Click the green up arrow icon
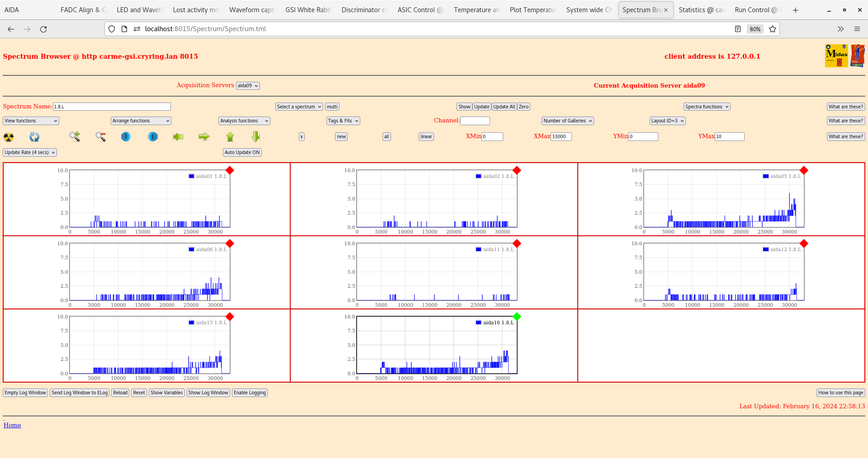868x458 pixels. (230, 136)
